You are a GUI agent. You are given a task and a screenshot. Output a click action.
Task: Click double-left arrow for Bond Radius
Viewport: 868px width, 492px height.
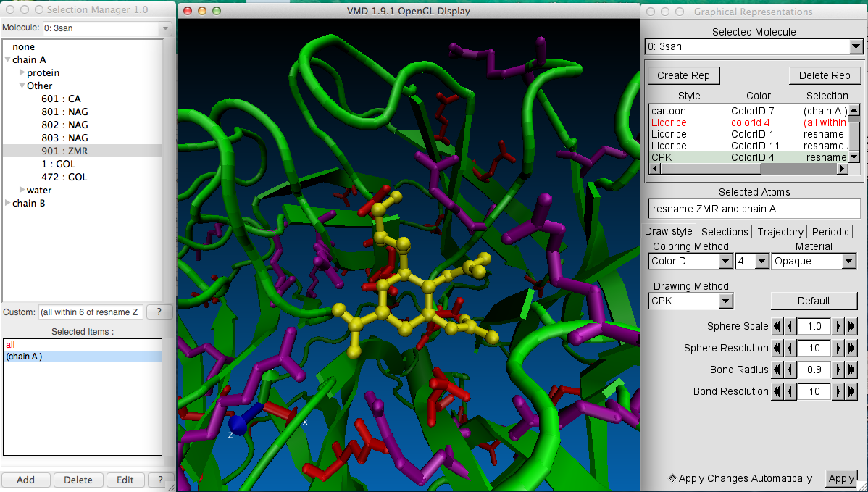click(x=777, y=370)
